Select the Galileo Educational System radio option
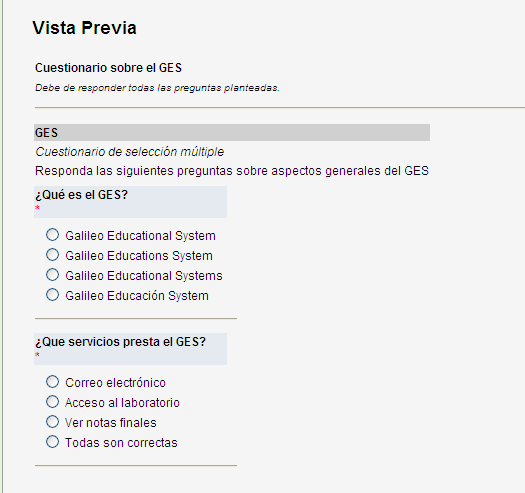The width and height of the screenshot is (525, 493). pyautogui.click(x=52, y=235)
